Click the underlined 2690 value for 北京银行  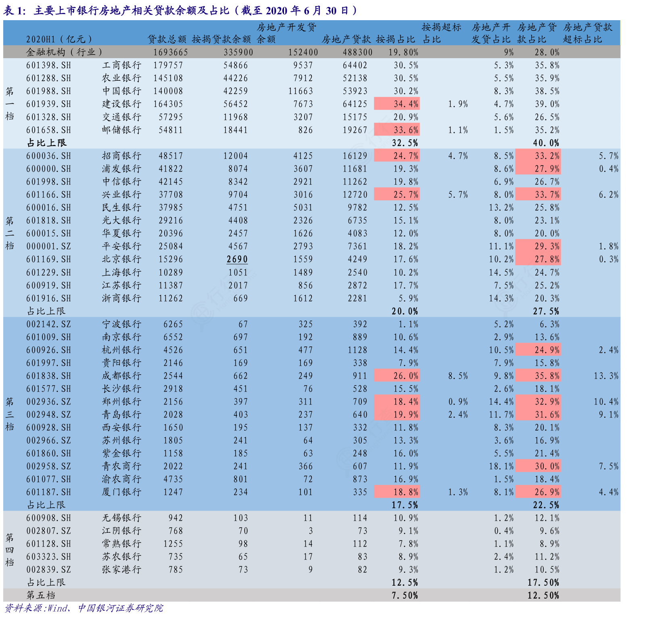click(x=237, y=259)
